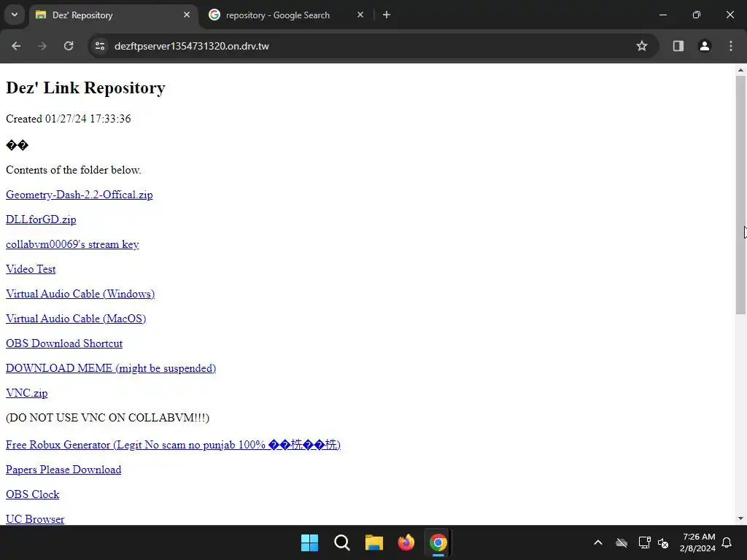The height and width of the screenshot is (560, 747).
Task: Open Chrome profile menu
Action: 705,46
